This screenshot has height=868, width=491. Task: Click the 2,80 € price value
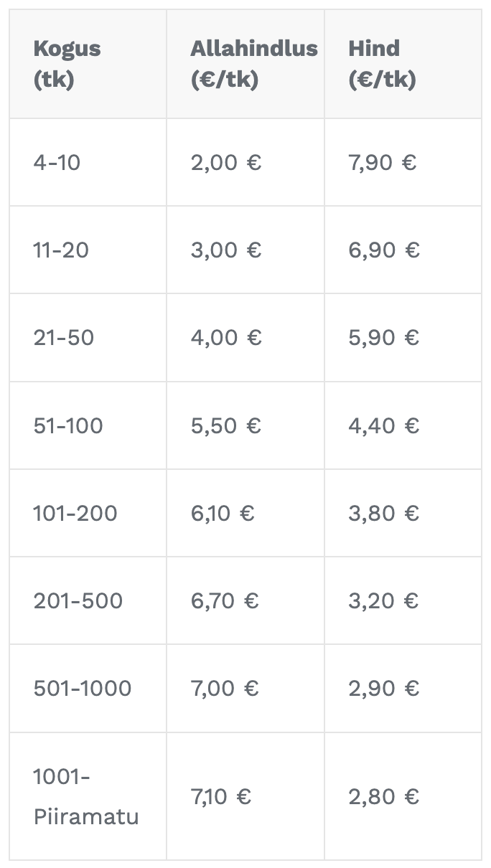[x=384, y=796]
